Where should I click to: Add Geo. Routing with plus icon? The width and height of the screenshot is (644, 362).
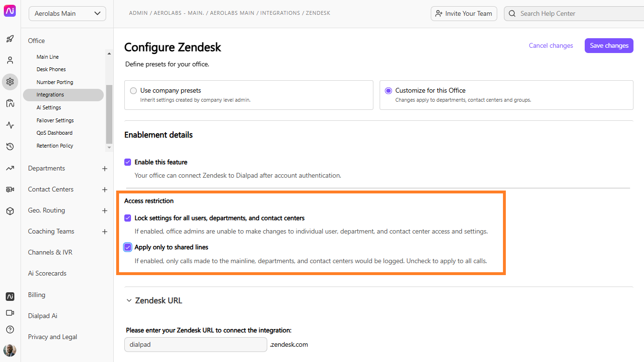point(105,211)
